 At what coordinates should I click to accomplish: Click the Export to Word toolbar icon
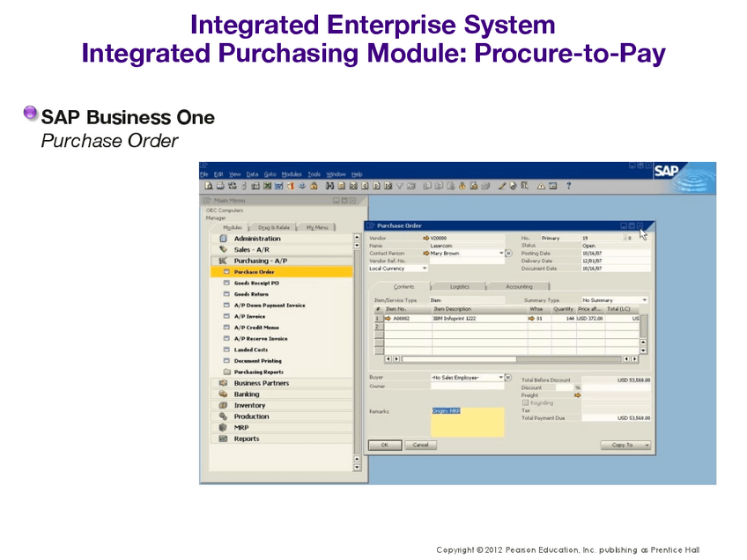point(278,186)
